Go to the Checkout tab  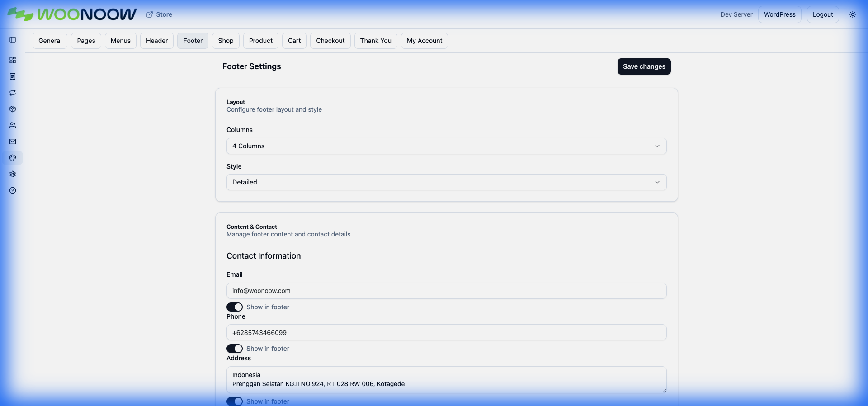(330, 41)
